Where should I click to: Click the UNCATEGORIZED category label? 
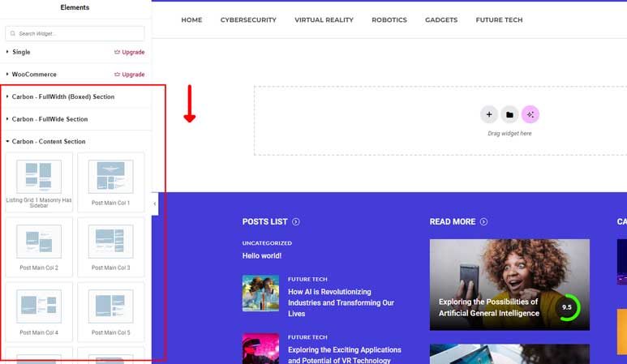tap(267, 243)
